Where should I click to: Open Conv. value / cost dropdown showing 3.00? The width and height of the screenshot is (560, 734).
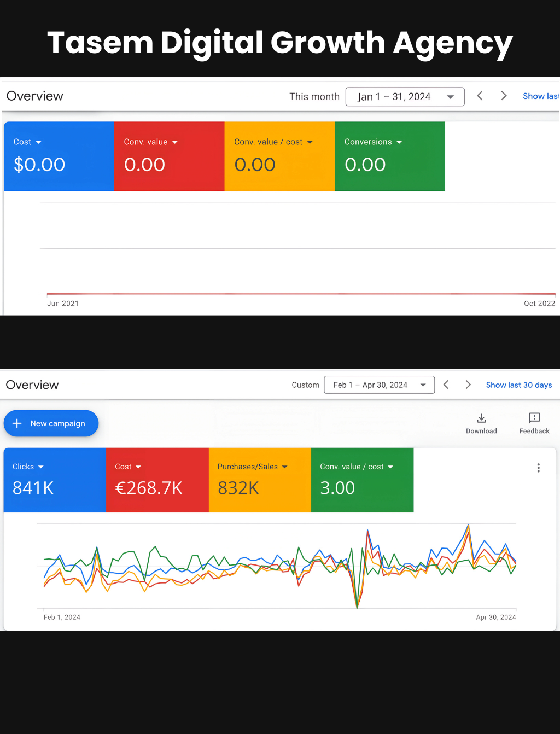357,467
